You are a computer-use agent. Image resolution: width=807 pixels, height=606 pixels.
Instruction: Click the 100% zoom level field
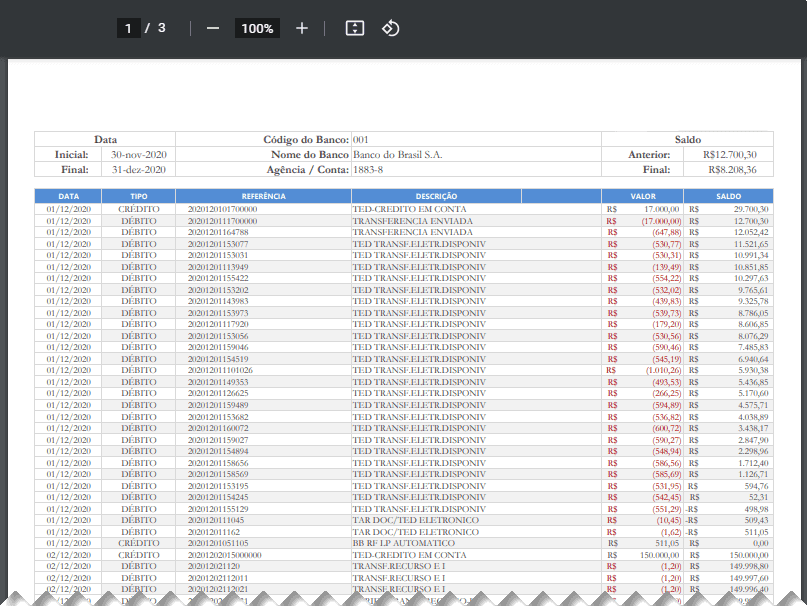(x=257, y=28)
